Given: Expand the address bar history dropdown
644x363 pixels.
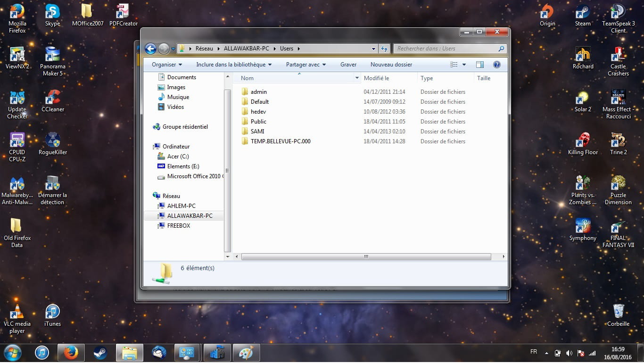Looking at the screenshot, I should pos(374,49).
